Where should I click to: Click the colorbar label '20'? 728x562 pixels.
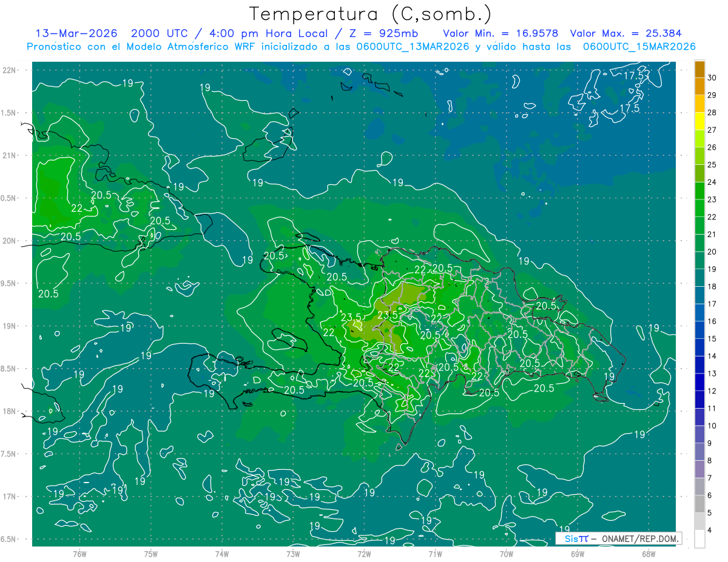[712, 252]
